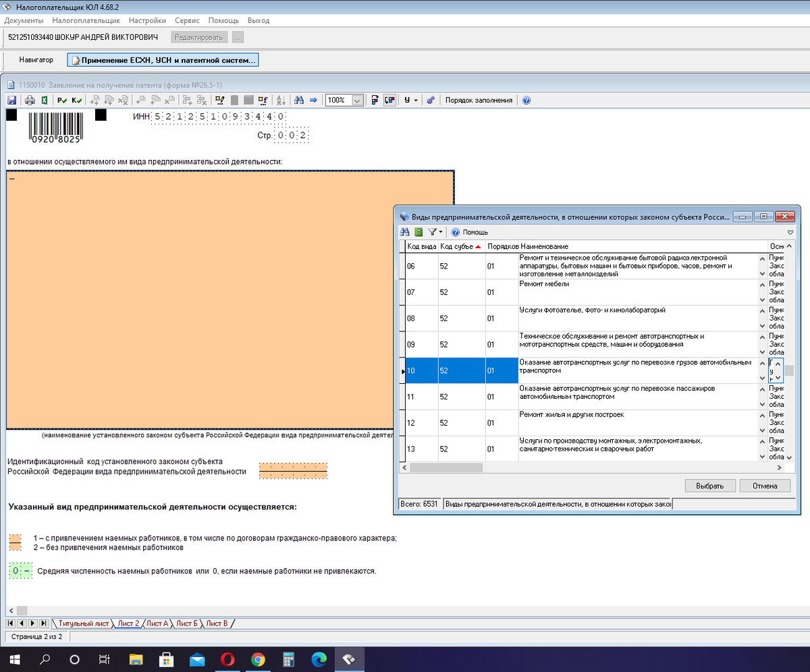The height and width of the screenshot is (672, 810).
Task: Export the form with the green Excel icon
Action: coord(45,100)
